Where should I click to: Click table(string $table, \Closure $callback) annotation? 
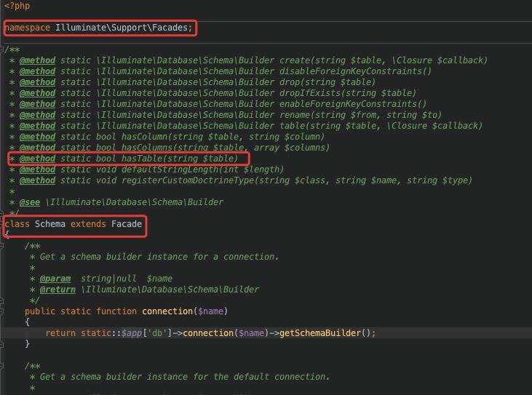(381, 126)
